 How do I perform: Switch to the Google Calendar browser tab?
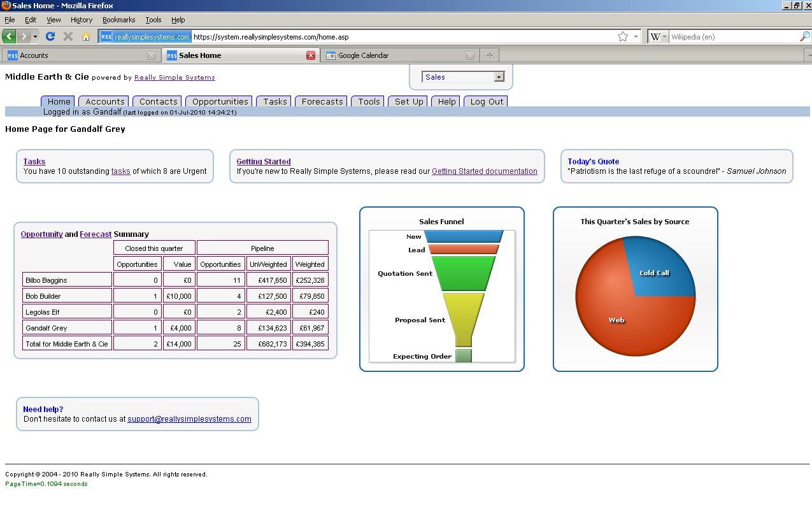(x=399, y=55)
